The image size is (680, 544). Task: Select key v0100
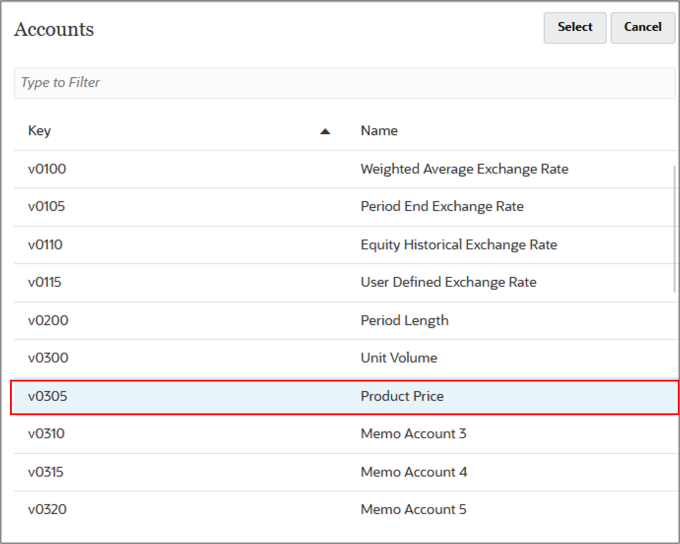pos(47,169)
